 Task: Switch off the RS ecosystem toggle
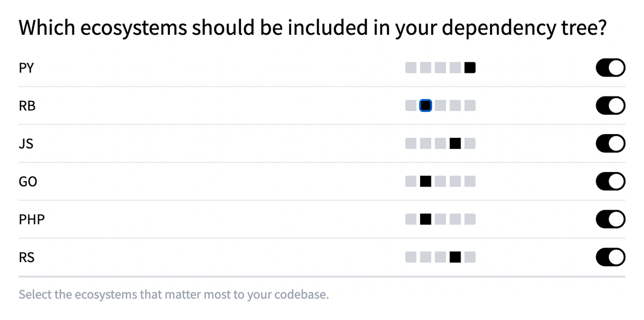coord(610,257)
